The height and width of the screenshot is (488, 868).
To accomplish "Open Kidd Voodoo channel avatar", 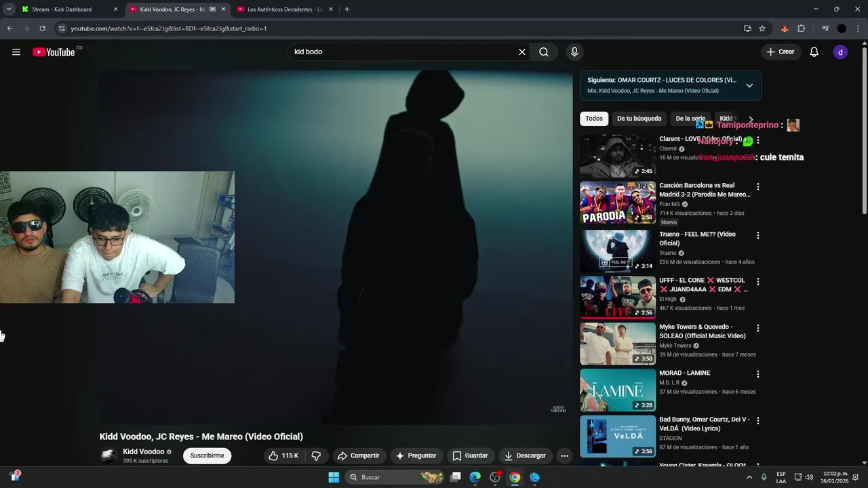I will (108, 456).
